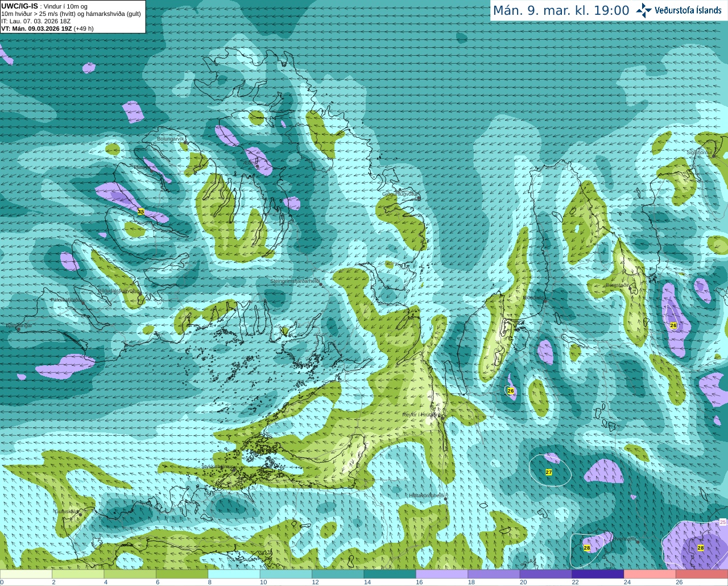Click the Siglufjörður station label
Image resolution: width=728 pixels, height=586 pixels.
pyautogui.click(x=699, y=152)
